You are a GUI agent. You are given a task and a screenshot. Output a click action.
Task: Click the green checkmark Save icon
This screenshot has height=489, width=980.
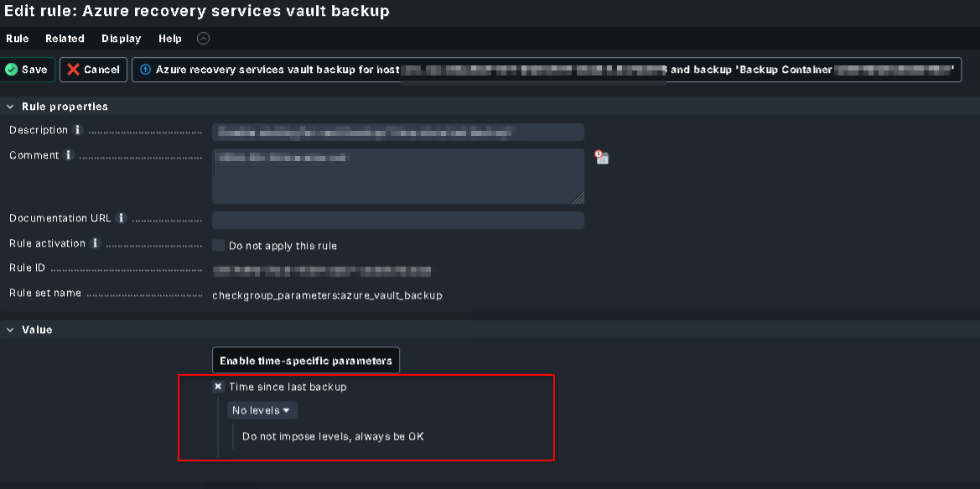coord(11,70)
